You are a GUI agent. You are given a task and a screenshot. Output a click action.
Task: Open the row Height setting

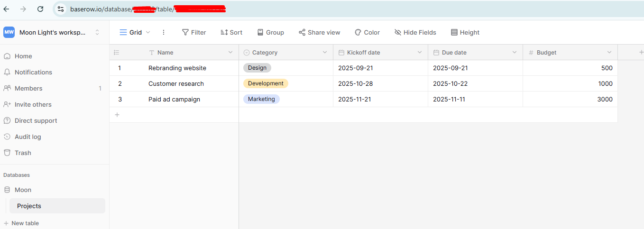click(x=465, y=32)
